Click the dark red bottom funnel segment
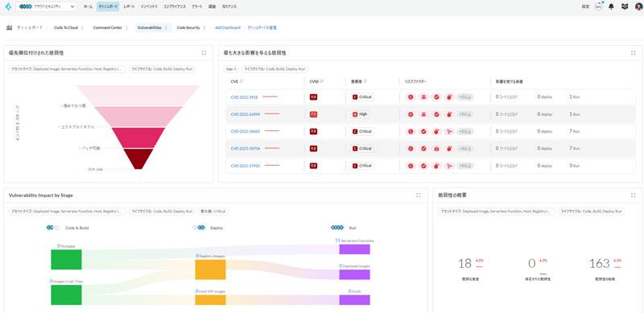The image size is (644, 313). tap(138, 159)
